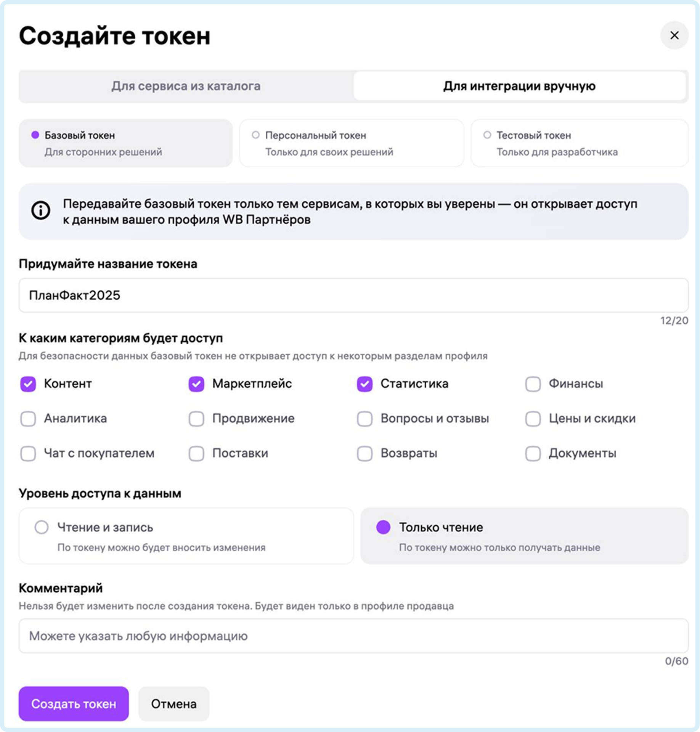Image resolution: width=700 pixels, height=732 pixels.
Task: Switch to 'Для сервиса из каталога' tab
Action: click(186, 86)
